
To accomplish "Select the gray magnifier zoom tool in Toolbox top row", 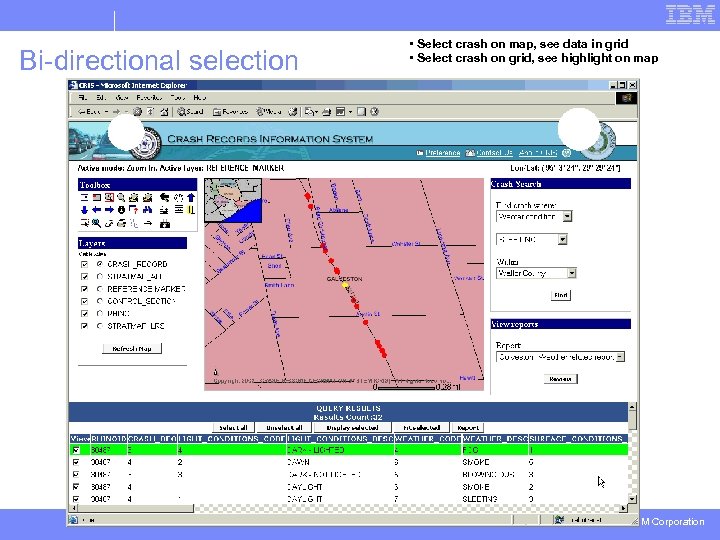I will [x=121, y=197].
